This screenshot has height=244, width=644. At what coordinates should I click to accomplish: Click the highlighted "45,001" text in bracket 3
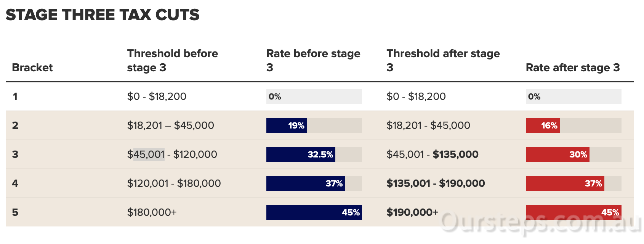[149, 154]
